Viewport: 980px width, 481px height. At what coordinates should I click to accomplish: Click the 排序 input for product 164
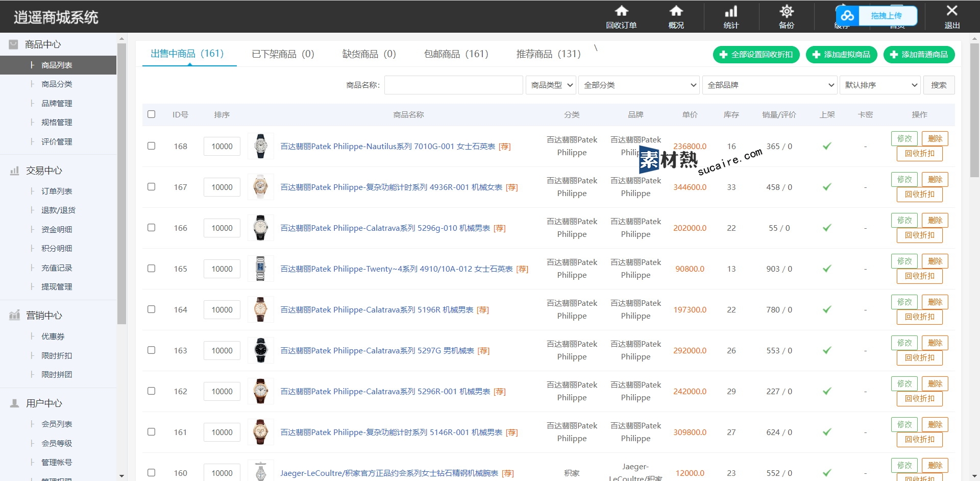tap(222, 309)
